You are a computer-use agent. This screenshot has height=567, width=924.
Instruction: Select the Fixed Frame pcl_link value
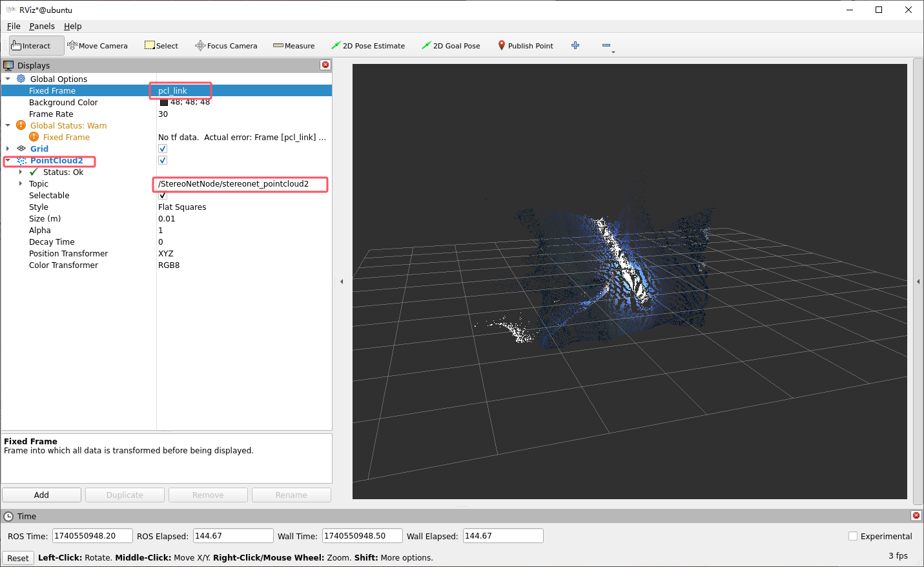(172, 90)
